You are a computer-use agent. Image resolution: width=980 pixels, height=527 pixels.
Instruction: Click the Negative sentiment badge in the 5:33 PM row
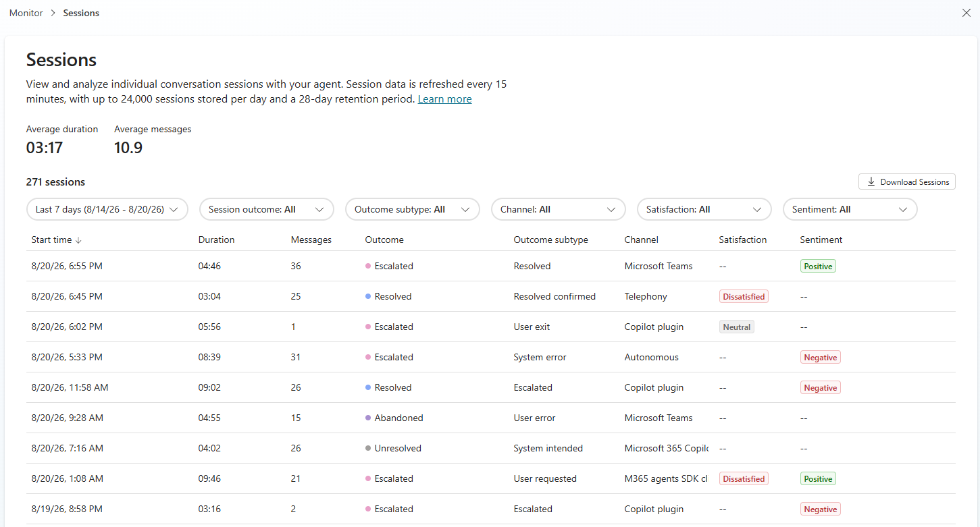pyautogui.click(x=821, y=357)
